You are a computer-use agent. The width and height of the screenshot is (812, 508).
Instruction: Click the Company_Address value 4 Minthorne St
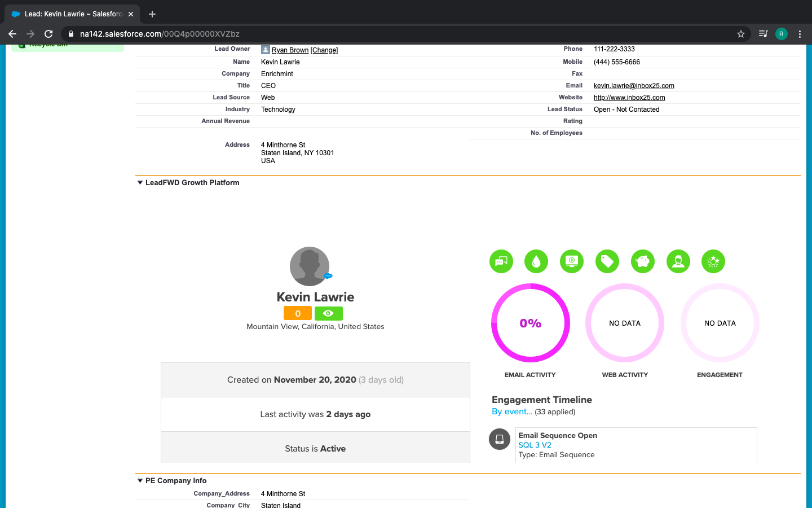[283, 494]
